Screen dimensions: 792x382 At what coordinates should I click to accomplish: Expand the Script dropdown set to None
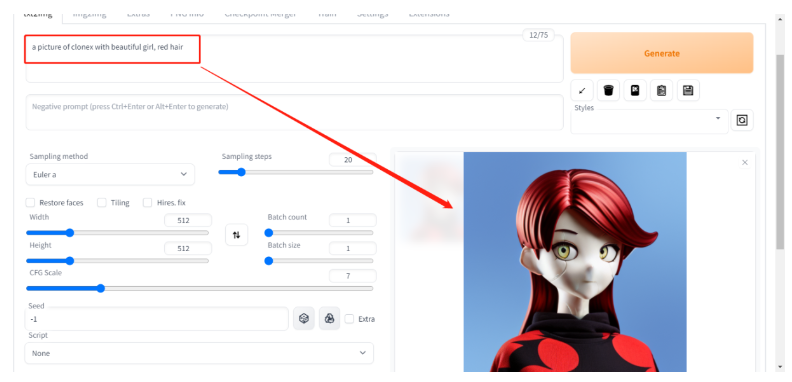(199, 353)
